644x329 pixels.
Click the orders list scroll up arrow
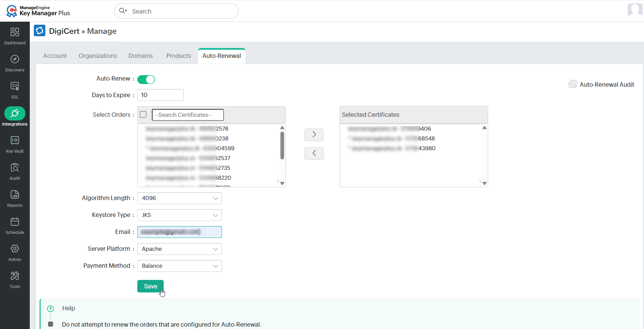click(x=282, y=128)
